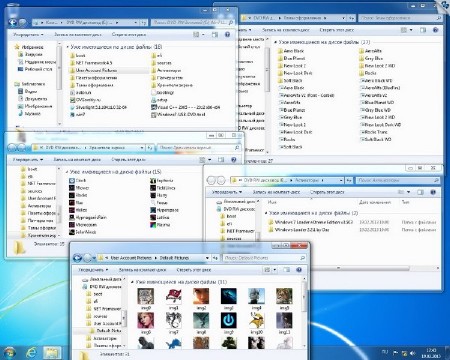Select the Plasma screensaver file
The height and width of the screenshot is (360, 450).
point(160,225)
